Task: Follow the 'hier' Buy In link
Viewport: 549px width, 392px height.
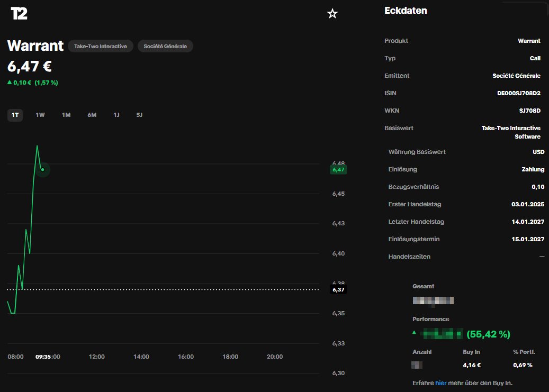Action: click(x=441, y=383)
